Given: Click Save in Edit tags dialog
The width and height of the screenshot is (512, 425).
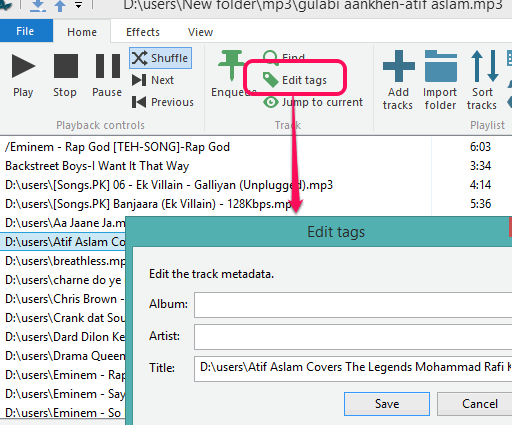Looking at the screenshot, I should [387, 404].
